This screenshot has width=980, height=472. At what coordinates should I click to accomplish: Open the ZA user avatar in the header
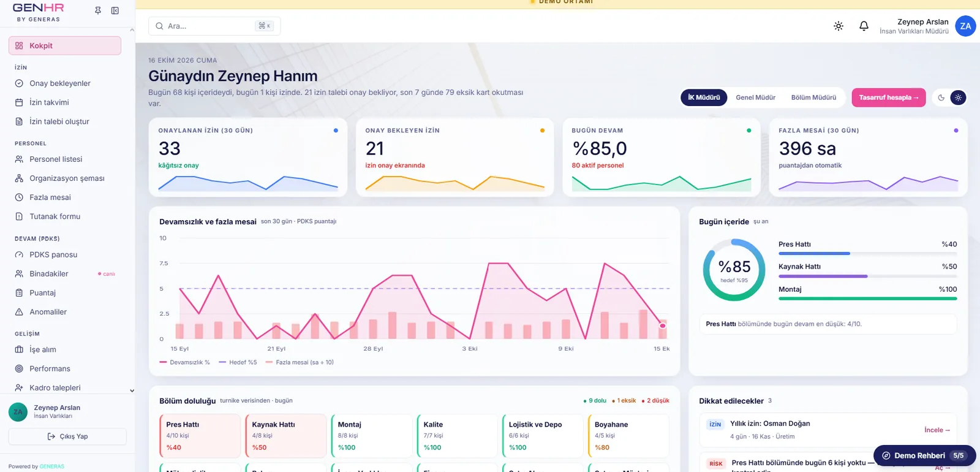click(x=965, y=26)
